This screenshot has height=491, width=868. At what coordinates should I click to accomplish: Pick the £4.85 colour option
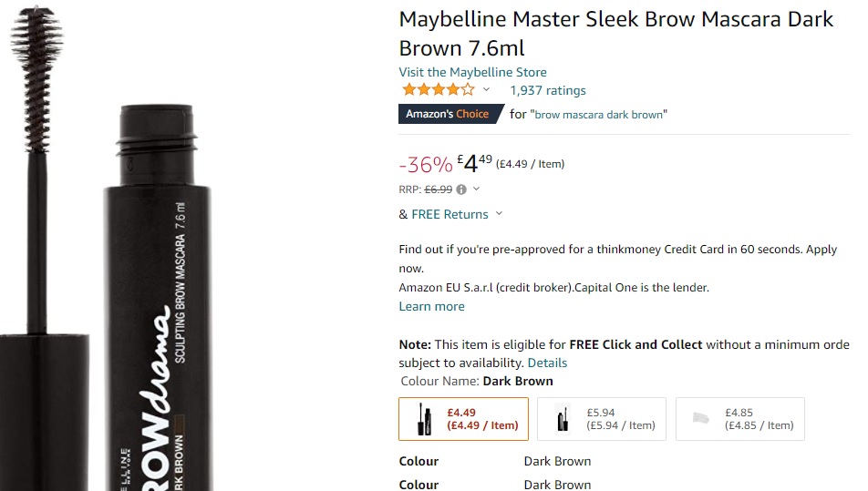point(739,419)
